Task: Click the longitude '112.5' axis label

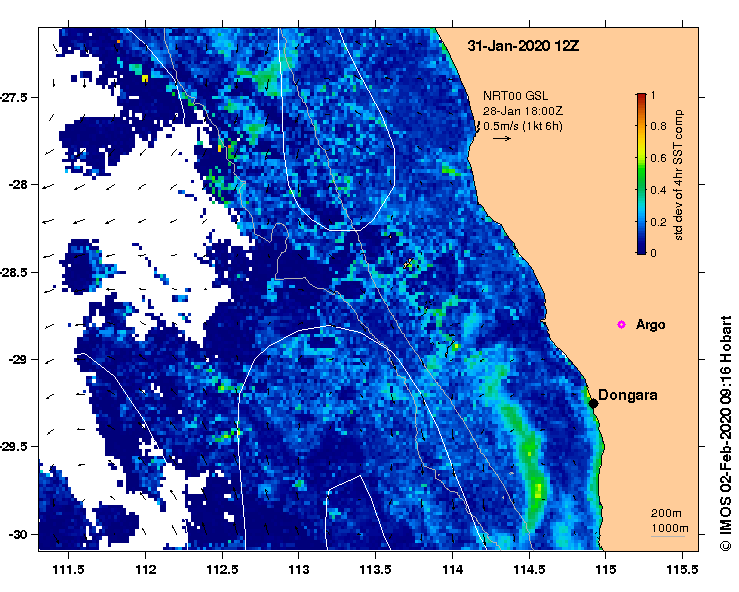Action: pos(222,570)
